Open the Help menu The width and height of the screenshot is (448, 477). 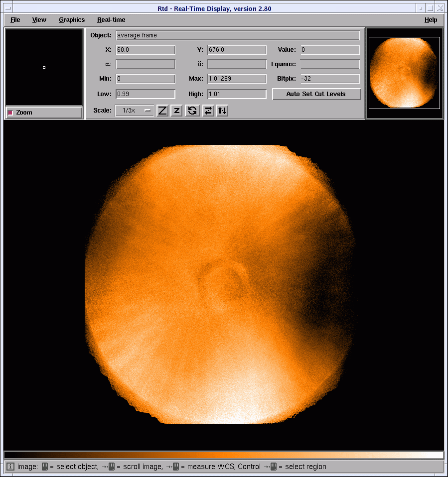(431, 20)
